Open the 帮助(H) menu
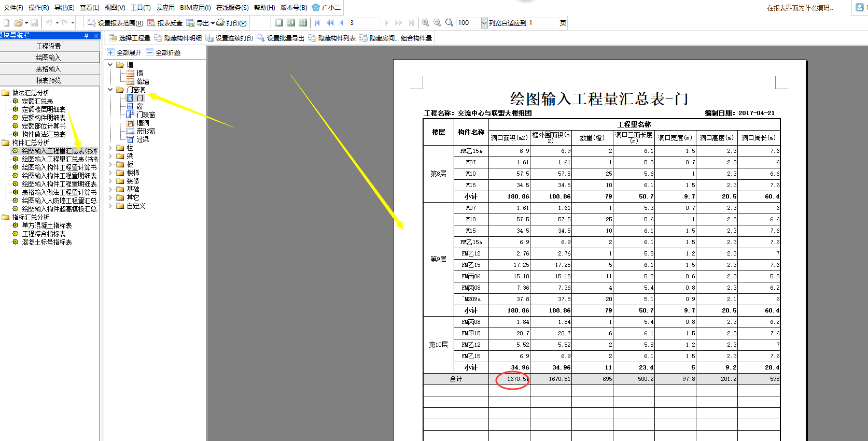Image resolution: width=868 pixels, height=441 pixels. point(264,7)
